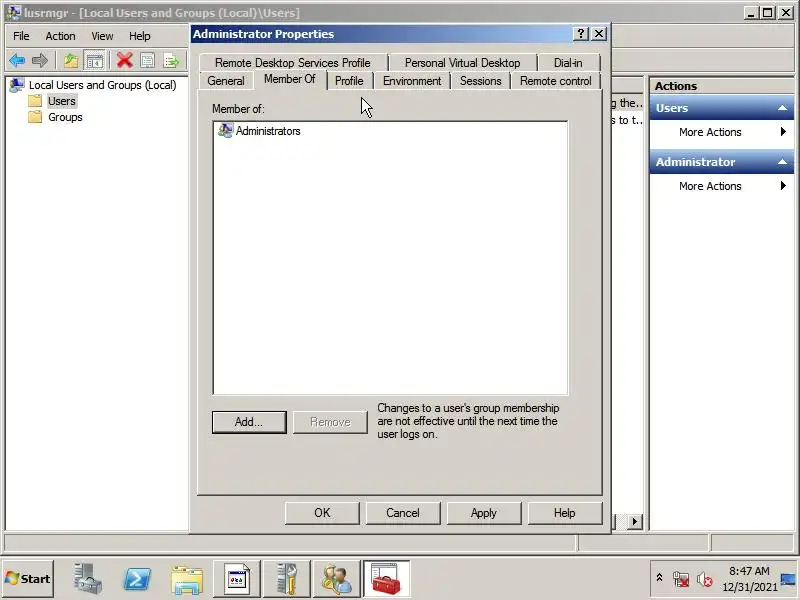The height and width of the screenshot is (600, 800).
Task: Click the clock showing 8:47 AM
Action: click(x=749, y=571)
